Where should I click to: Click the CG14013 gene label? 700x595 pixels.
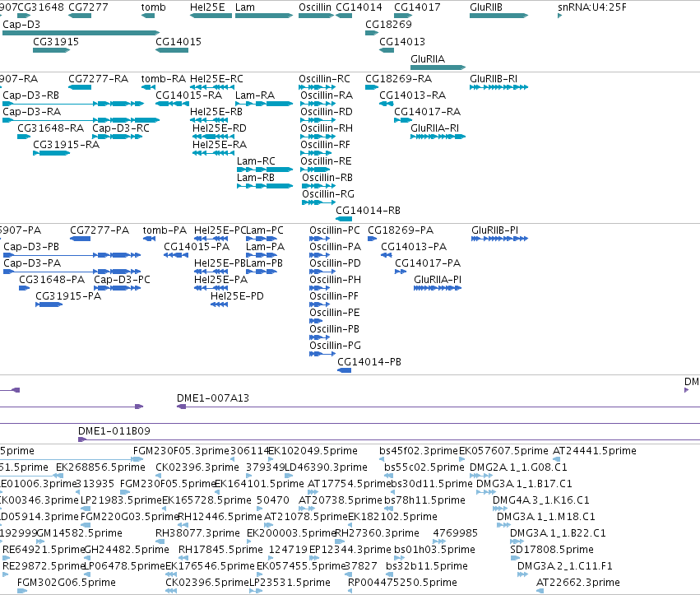pos(401,41)
